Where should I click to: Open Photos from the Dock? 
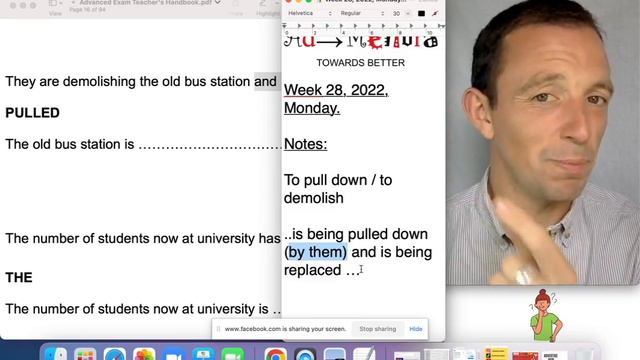[144, 354]
